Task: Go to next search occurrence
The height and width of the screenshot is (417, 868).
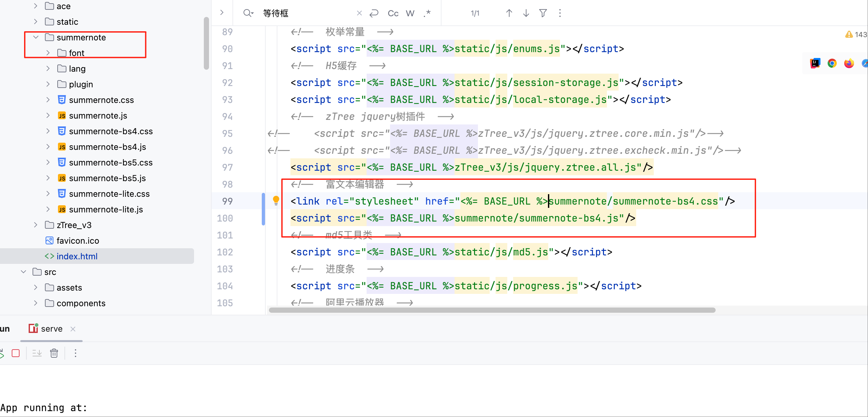Action: point(526,13)
